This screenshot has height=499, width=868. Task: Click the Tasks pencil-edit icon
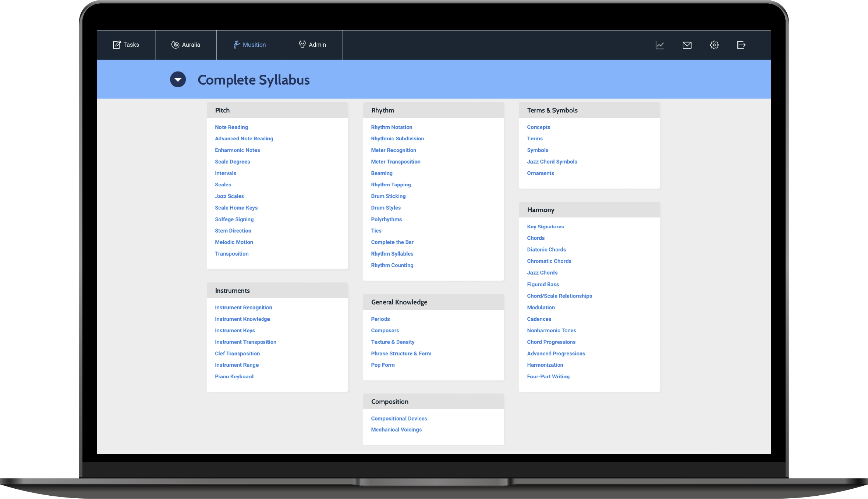point(116,45)
